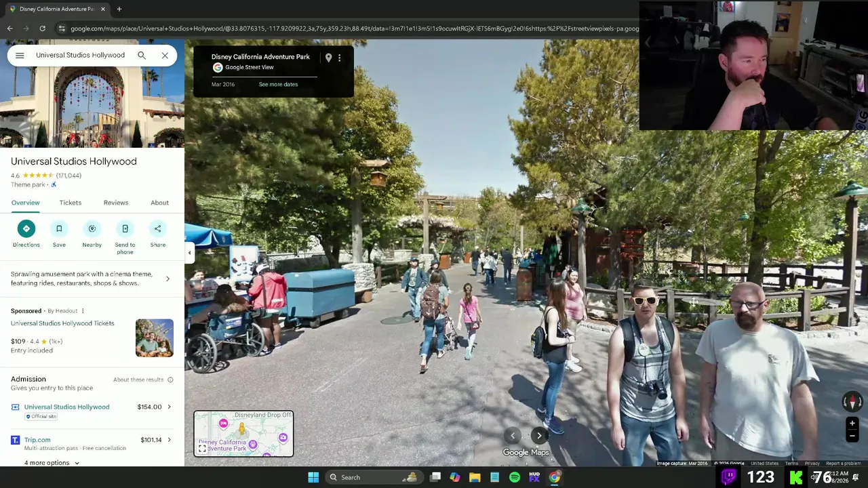This screenshot has height=488, width=868.
Task: Open the Sponsored options three-dot menu
Action: pyautogui.click(x=83, y=311)
